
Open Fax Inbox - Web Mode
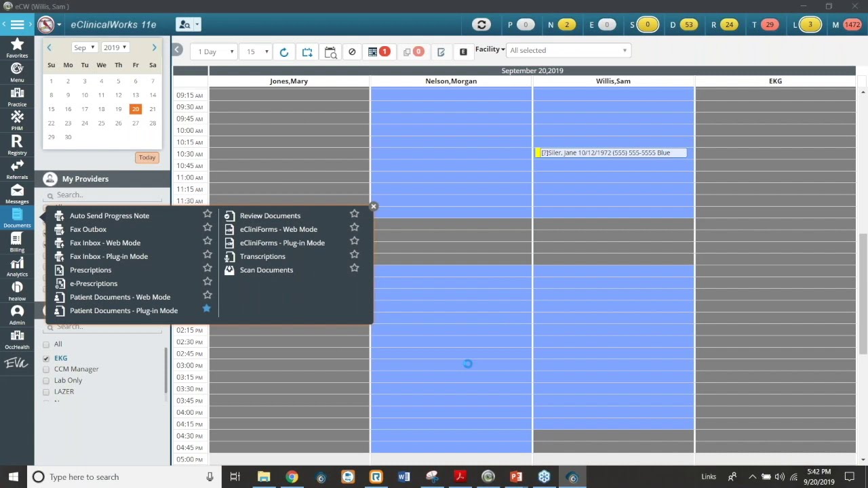coord(105,243)
